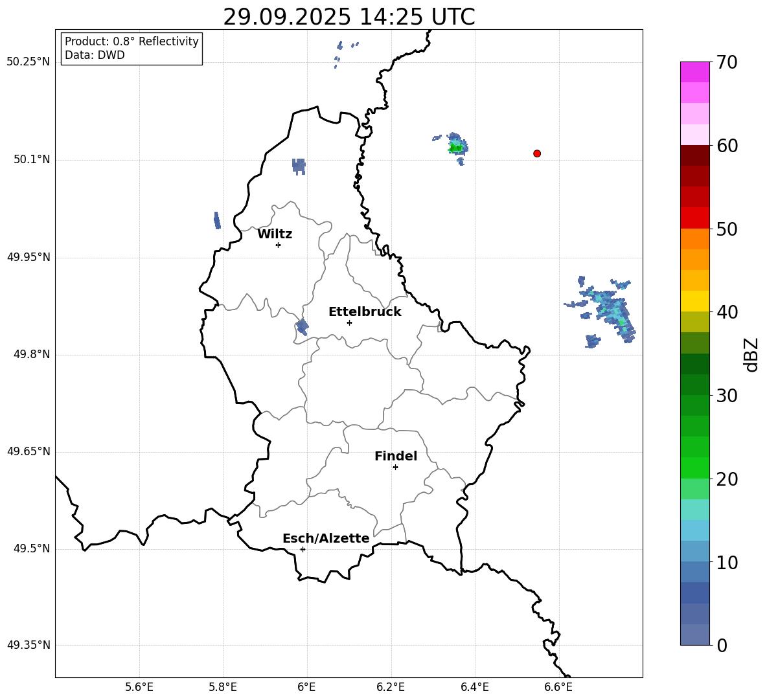
Task: Click the Ettelbruck station label
Action: 365,312
